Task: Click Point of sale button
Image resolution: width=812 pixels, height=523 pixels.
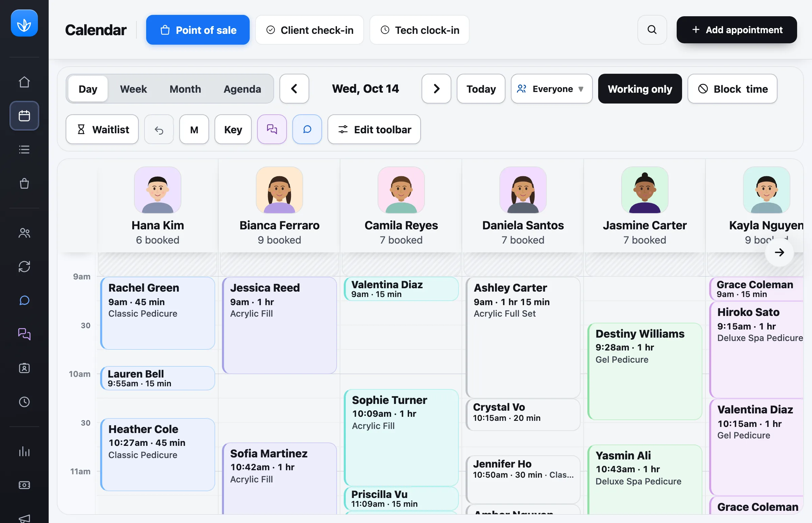Action: (198, 30)
